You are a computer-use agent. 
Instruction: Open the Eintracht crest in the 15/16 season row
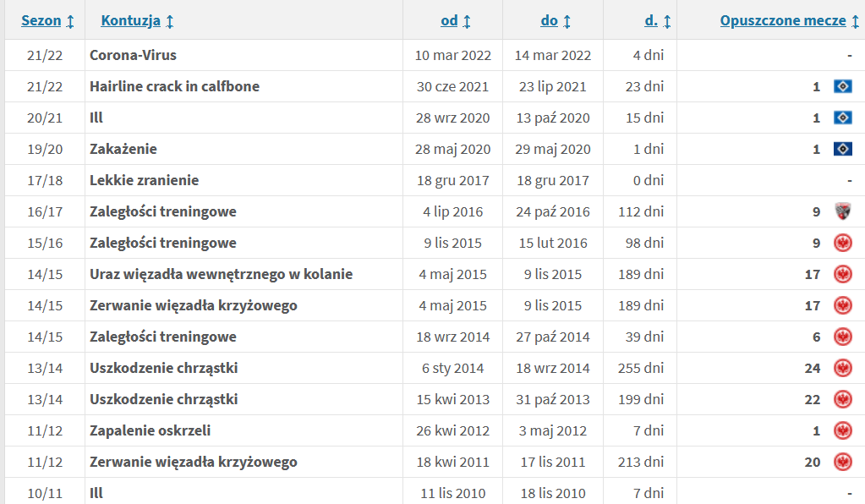(x=842, y=243)
